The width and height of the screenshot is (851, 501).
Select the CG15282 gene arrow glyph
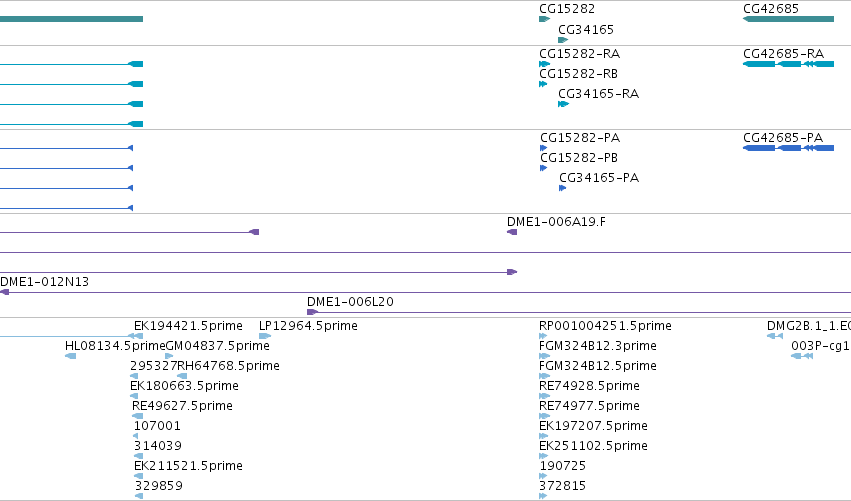(544, 19)
